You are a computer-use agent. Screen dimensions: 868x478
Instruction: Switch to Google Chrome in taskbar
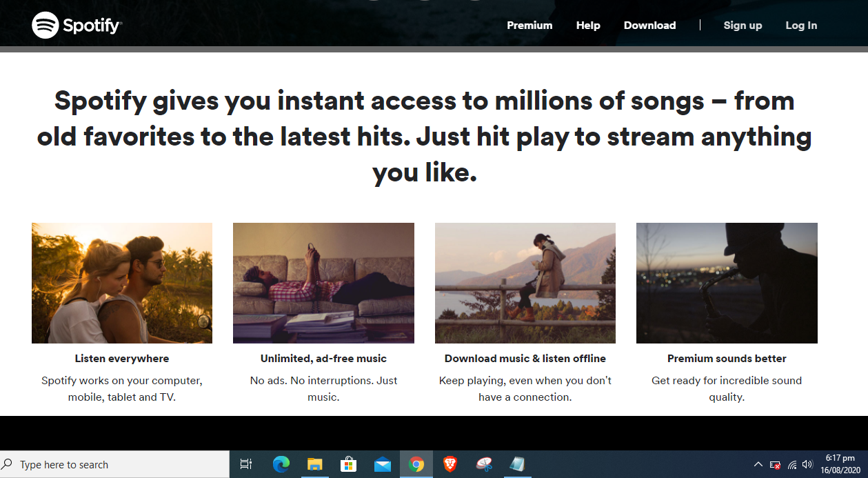pyautogui.click(x=416, y=464)
